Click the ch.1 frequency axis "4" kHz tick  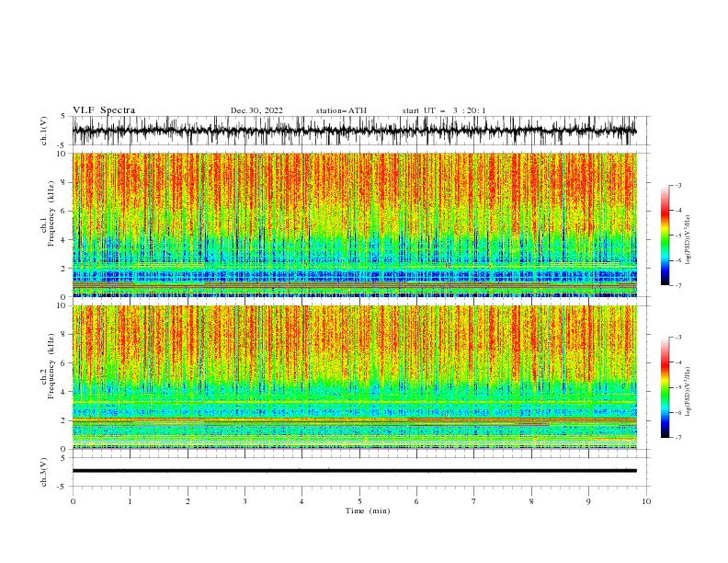coord(64,240)
